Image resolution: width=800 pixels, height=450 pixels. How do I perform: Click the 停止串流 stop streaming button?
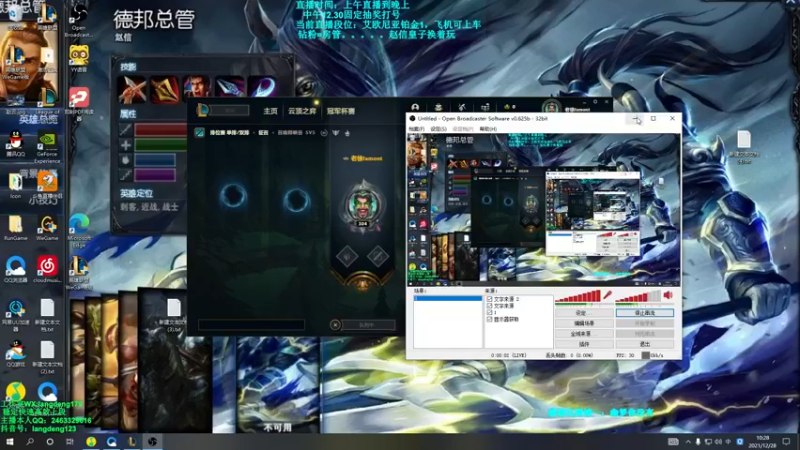645,313
